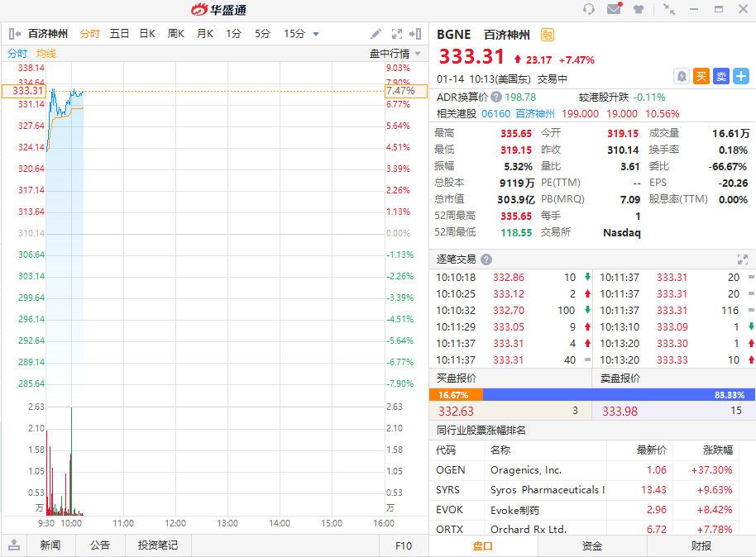Click the orange 买 buy button
The height and width of the screenshot is (557, 756).
pyautogui.click(x=701, y=76)
